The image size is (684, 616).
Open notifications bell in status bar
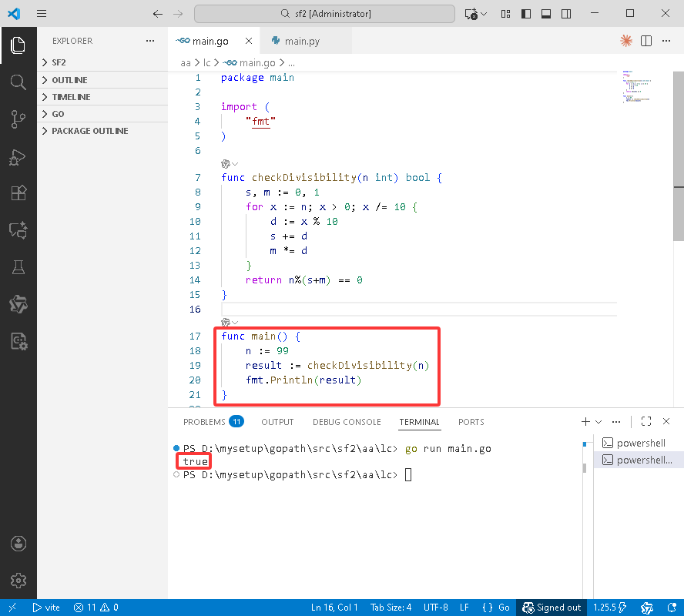(x=672, y=608)
